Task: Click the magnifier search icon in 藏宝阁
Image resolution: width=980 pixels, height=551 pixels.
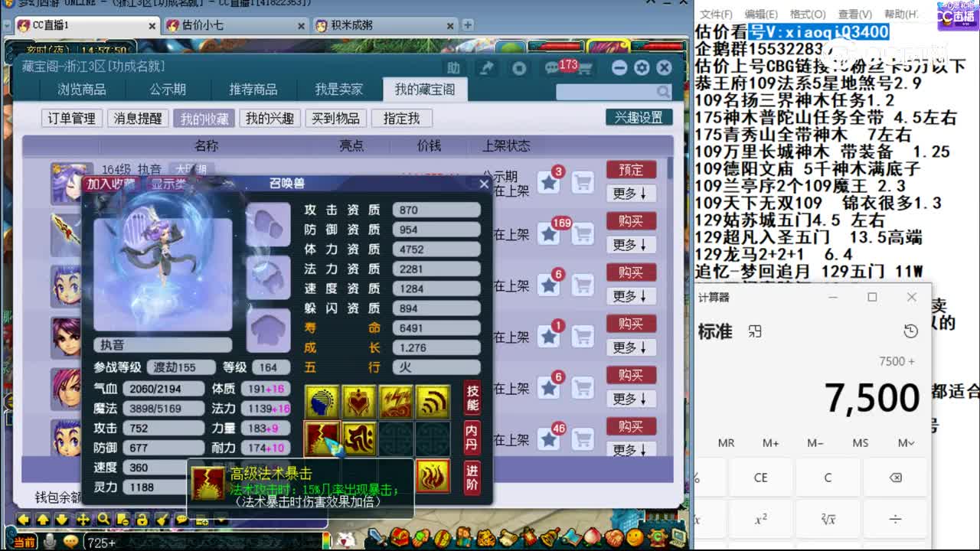Action: pyautogui.click(x=663, y=92)
